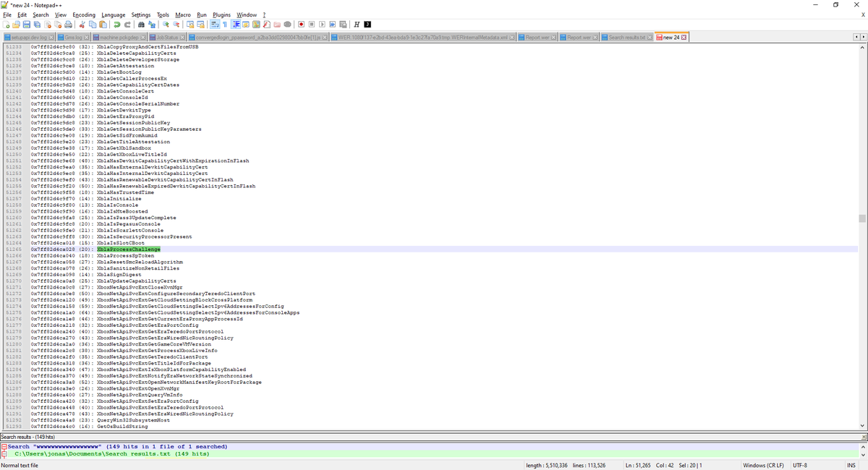Viewport: 868px width, 470px height.
Task: Open the Macro menu
Action: (x=183, y=14)
